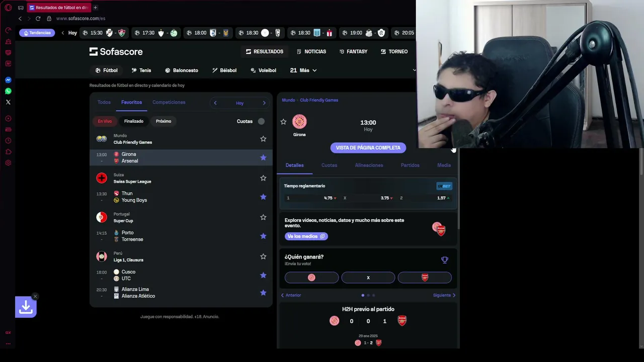This screenshot has width=644, height=362.
Task: Open the X (Twitter) sidebar icon
Action: pos(8,102)
